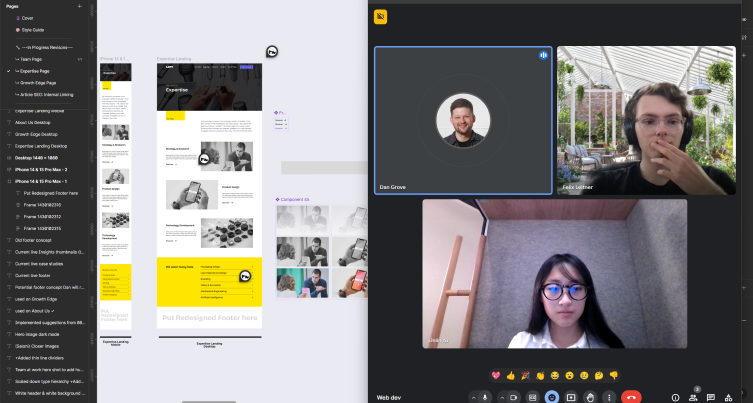The height and width of the screenshot is (403, 753).
Task: Open meeting details info icon
Action: pos(675,397)
